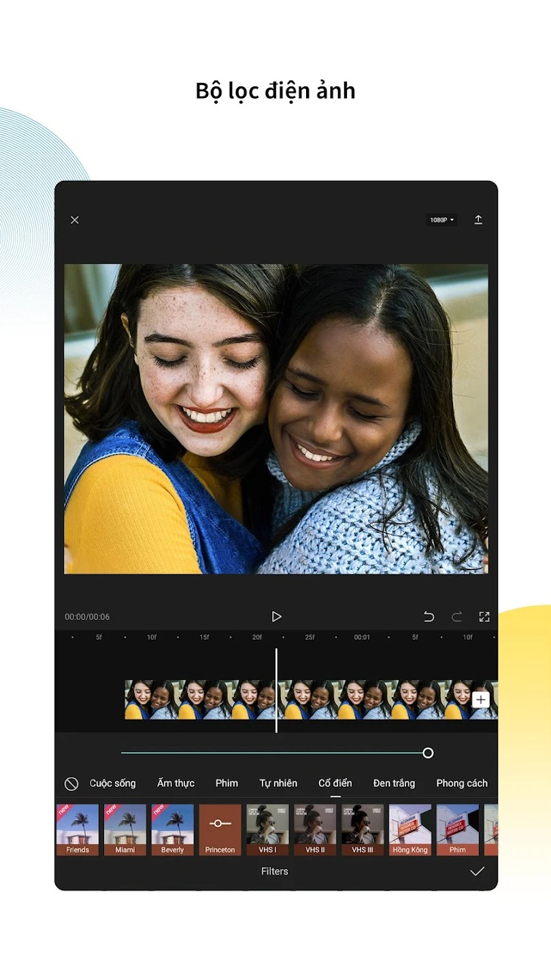Image resolution: width=551 pixels, height=980 pixels.
Task: Play the video preview
Action: tap(276, 617)
